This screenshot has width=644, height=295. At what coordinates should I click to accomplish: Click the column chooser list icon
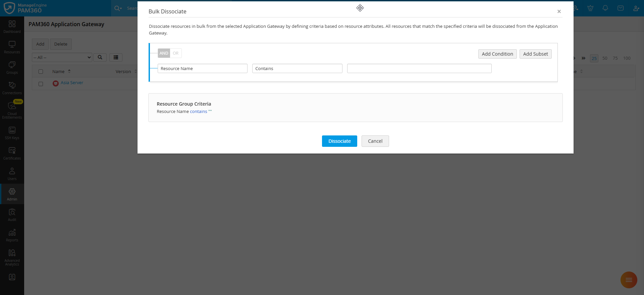tap(116, 57)
